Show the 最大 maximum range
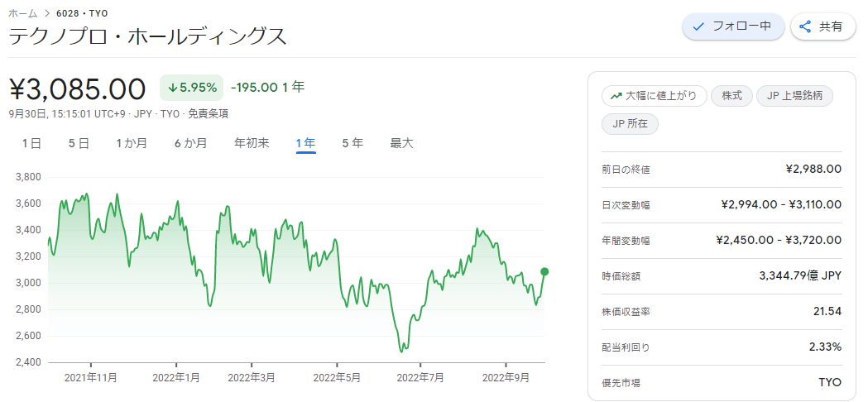Screen dimensions: 868x402 (x=402, y=143)
